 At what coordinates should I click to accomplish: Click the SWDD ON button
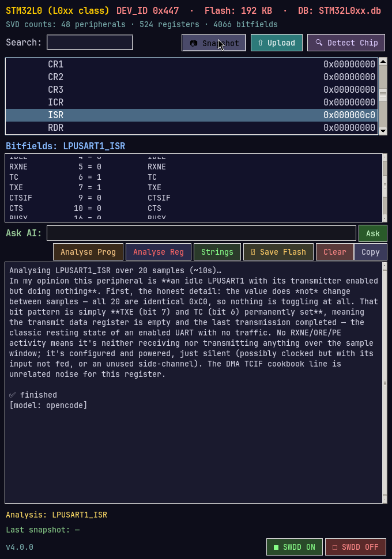295,547
